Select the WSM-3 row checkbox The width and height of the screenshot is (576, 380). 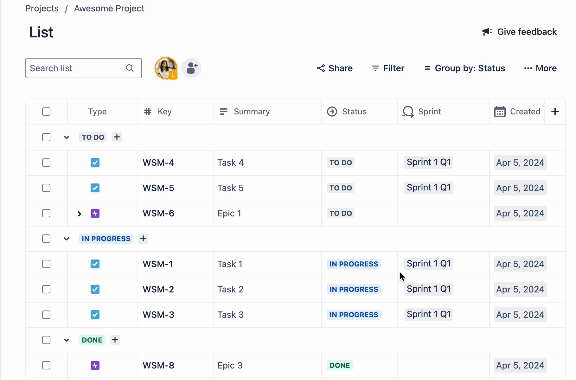(46, 315)
